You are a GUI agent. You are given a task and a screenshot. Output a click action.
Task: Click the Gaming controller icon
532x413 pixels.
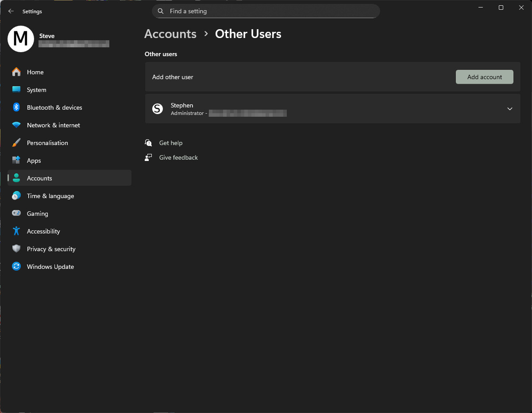coord(16,214)
